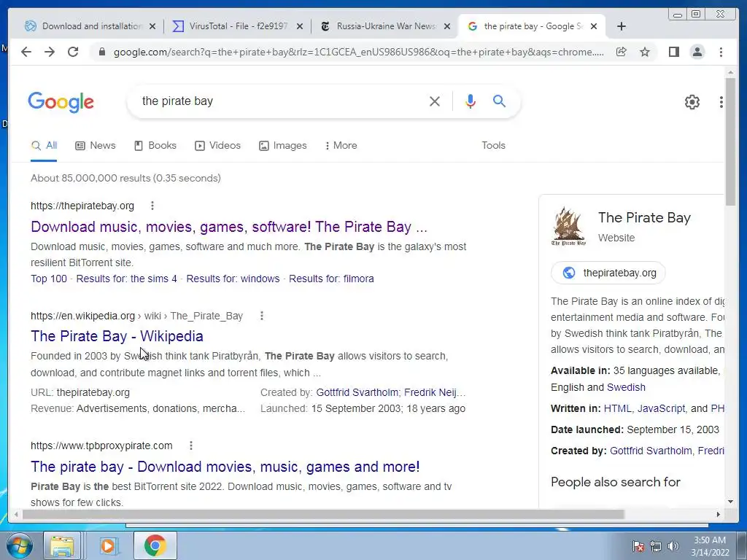Open the Google apps dots menu
This screenshot has width=747, height=560.
pos(721,101)
